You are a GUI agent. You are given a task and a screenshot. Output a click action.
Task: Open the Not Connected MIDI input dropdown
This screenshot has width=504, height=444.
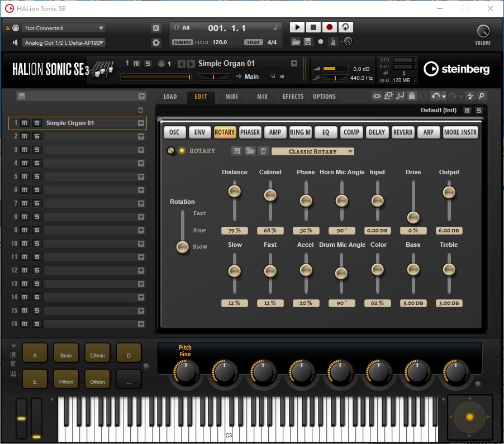64,28
